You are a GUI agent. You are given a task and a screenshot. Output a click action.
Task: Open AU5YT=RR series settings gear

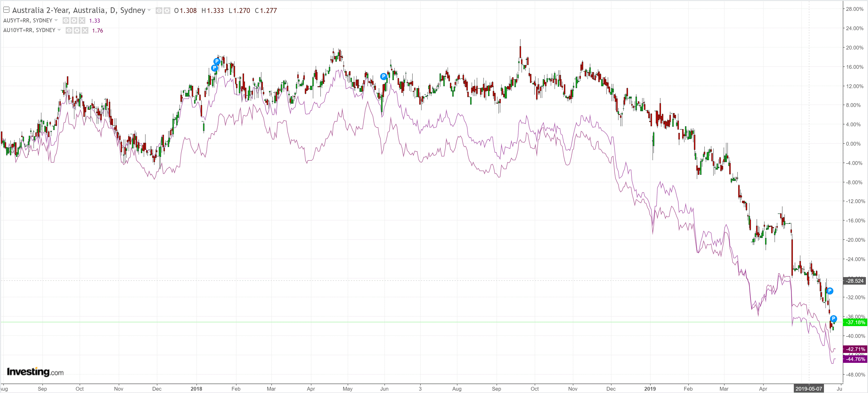[74, 20]
